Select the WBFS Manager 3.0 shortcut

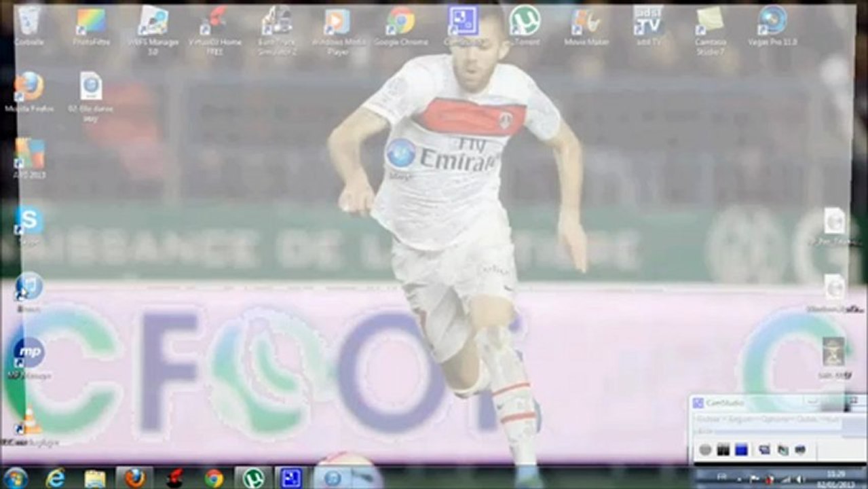153,30
